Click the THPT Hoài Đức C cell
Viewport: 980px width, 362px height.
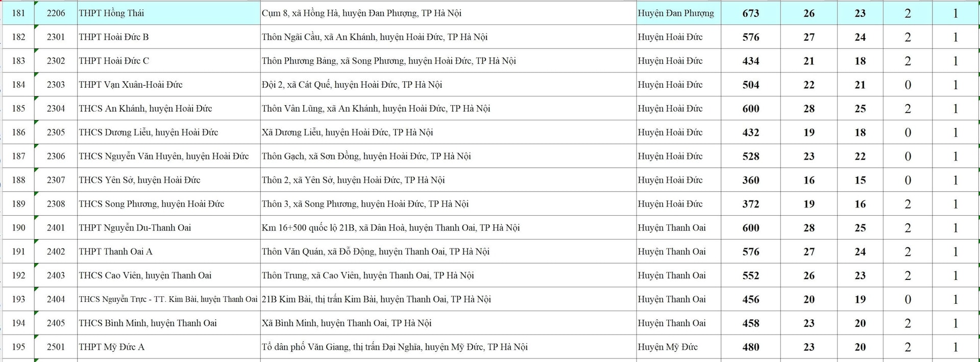168,61
